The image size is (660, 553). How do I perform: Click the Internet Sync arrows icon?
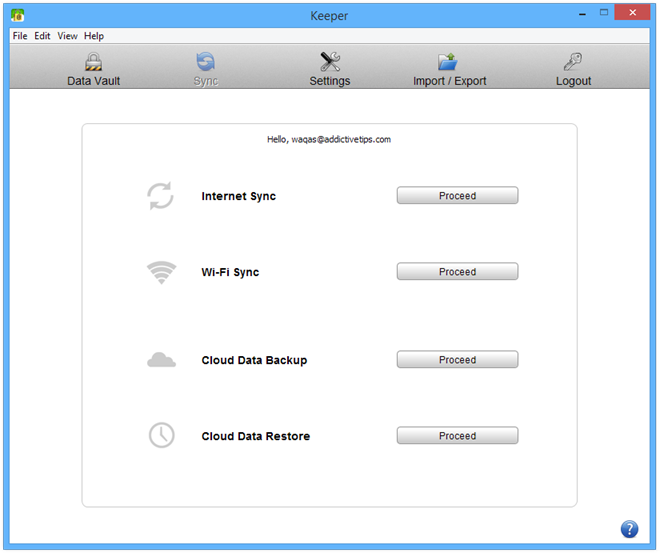tap(160, 196)
